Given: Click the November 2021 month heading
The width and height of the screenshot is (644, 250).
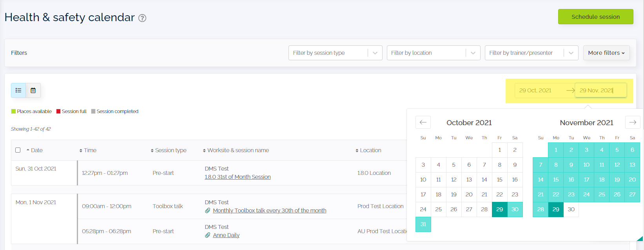Looking at the screenshot, I should (x=586, y=123).
